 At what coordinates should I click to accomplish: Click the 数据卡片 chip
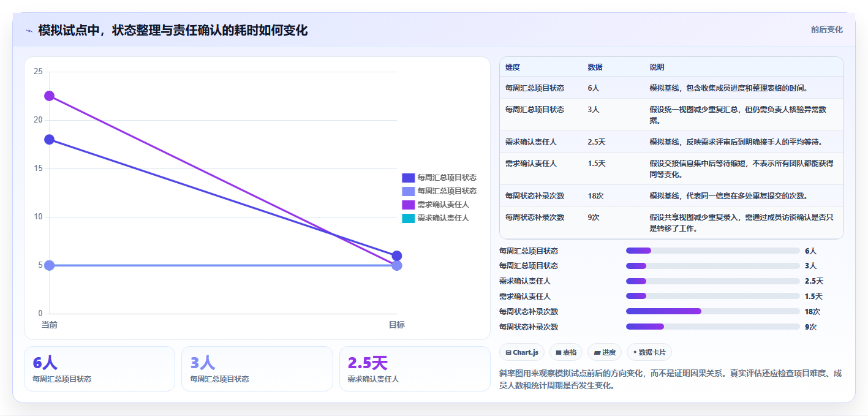649,352
